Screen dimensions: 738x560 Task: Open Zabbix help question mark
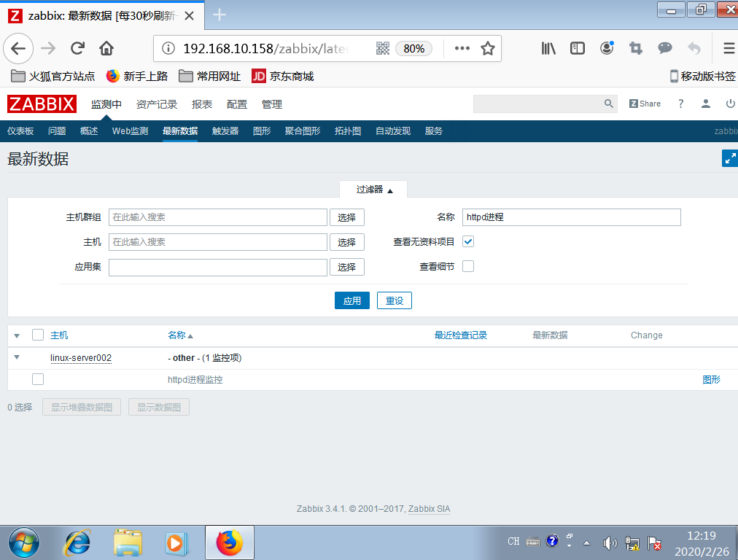[x=680, y=104]
